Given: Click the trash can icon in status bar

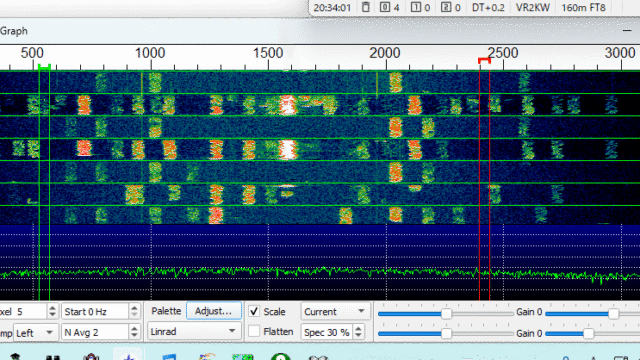Looking at the screenshot, I should [x=366, y=7].
